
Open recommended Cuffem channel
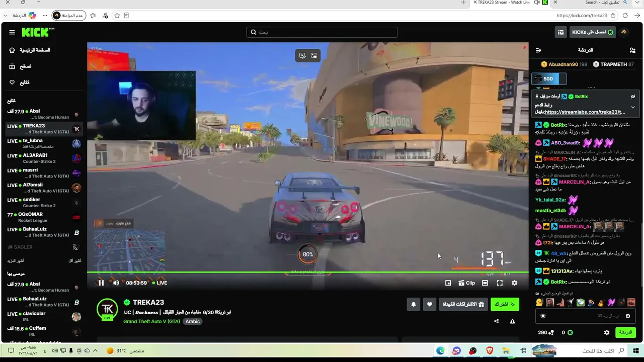click(44, 331)
